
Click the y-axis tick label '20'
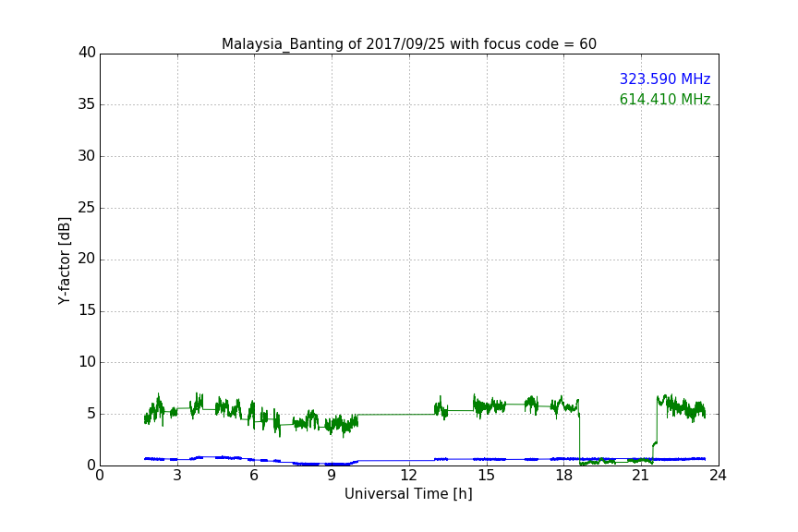click(87, 259)
